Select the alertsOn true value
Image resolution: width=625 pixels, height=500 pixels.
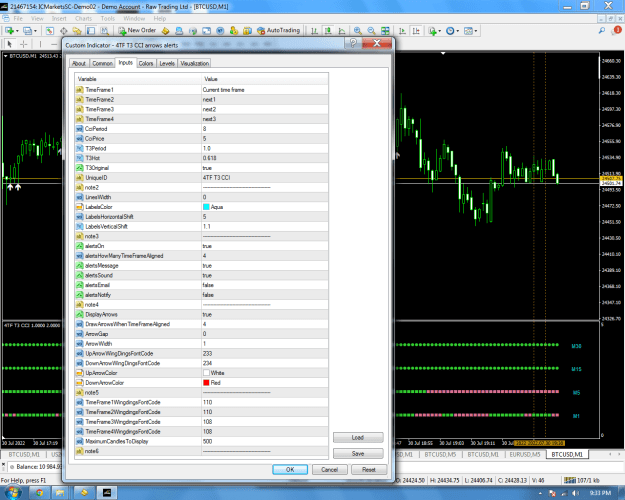pyautogui.click(x=265, y=246)
